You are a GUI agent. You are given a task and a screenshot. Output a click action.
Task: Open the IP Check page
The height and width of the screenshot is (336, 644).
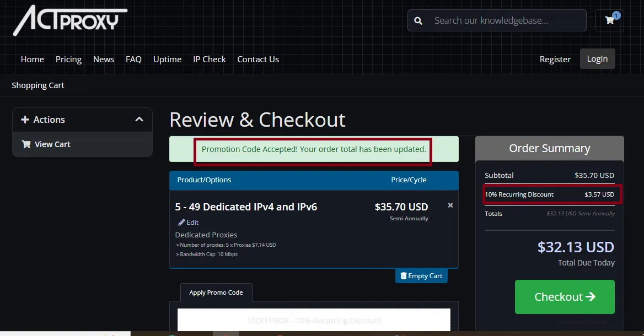pos(210,59)
